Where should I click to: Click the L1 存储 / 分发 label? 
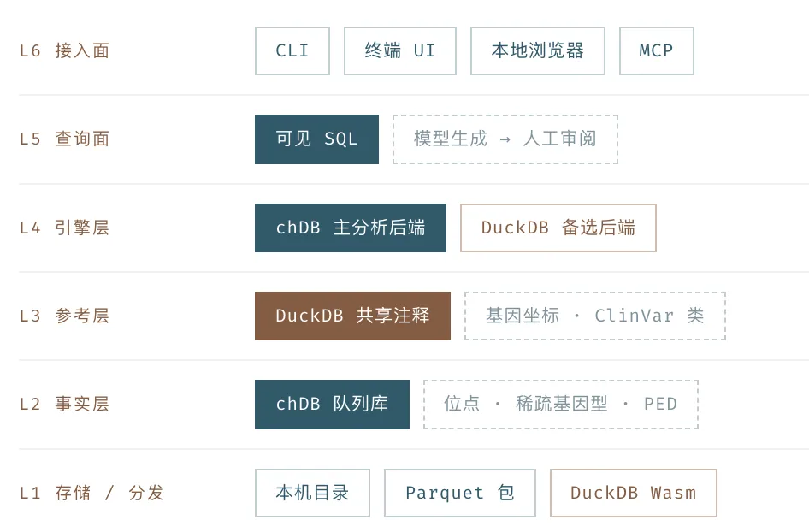92,494
